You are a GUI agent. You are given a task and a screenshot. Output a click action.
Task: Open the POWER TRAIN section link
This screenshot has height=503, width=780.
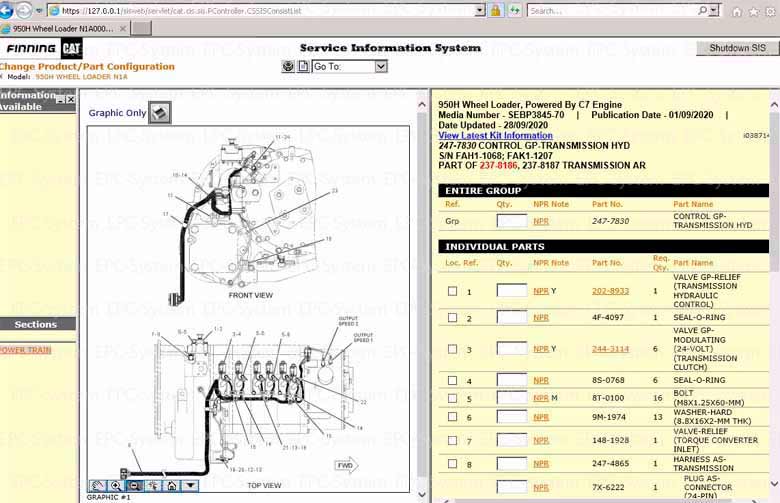coord(25,350)
